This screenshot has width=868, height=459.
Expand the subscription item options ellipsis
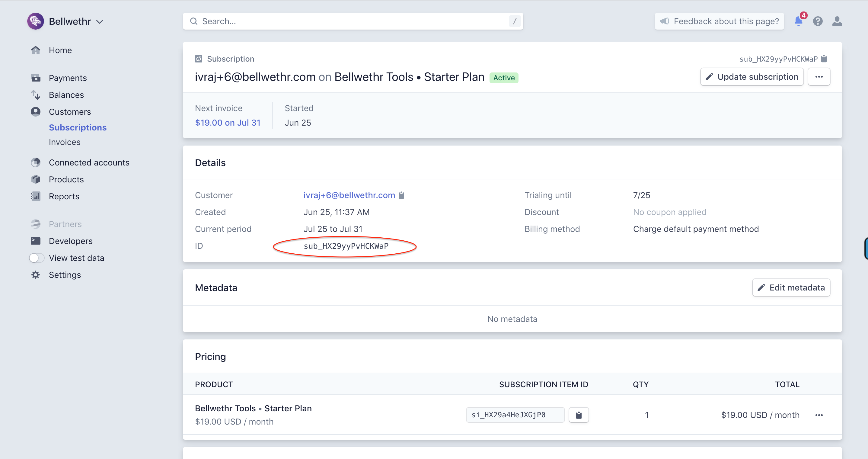pyautogui.click(x=820, y=415)
